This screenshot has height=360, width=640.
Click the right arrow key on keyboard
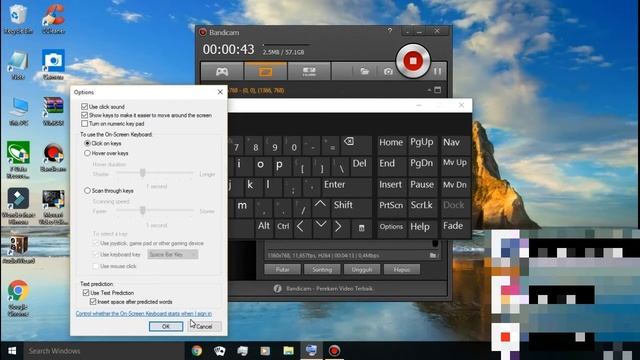[340, 229]
